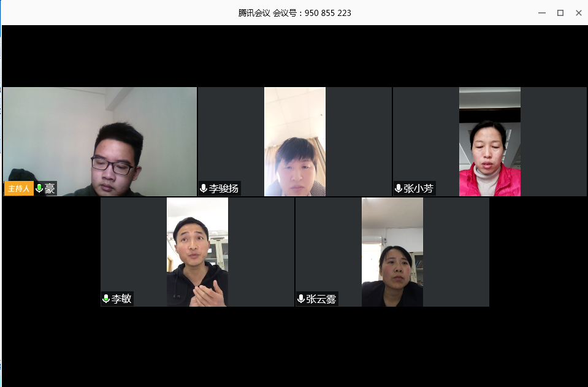588x387 pixels.
Task: Click the green microphone icon beside 李敏
Action: tap(106, 299)
